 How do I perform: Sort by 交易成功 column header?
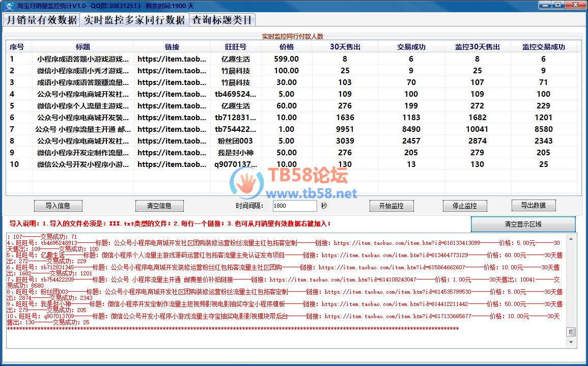click(411, 47)
